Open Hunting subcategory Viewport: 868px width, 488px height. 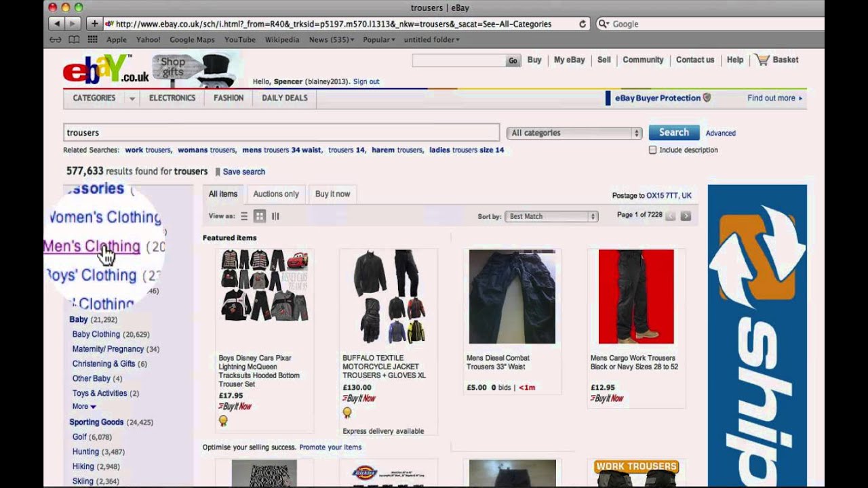[x=85, y=452]
